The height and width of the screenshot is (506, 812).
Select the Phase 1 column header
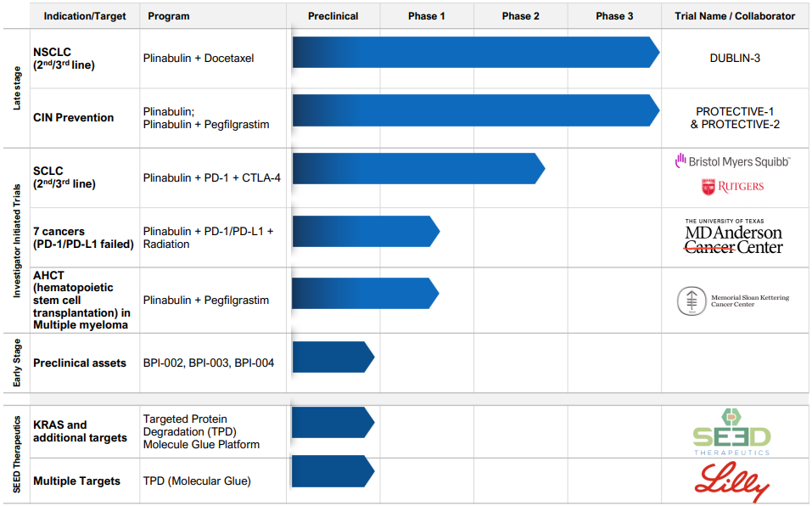pos(426,16)
